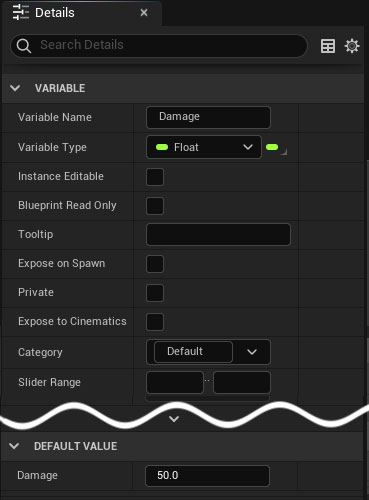Toggle the Blueprint Read Only checkbox

tap(155, 206)
